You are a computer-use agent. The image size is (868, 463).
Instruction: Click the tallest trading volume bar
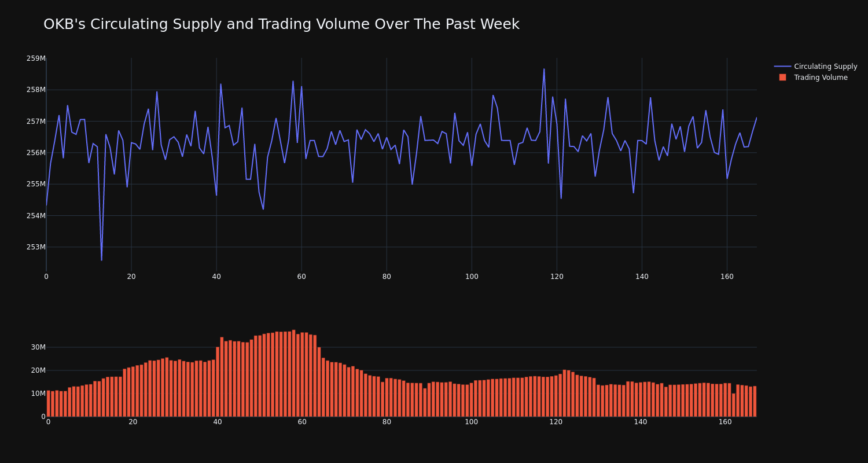tap(293, 373)
